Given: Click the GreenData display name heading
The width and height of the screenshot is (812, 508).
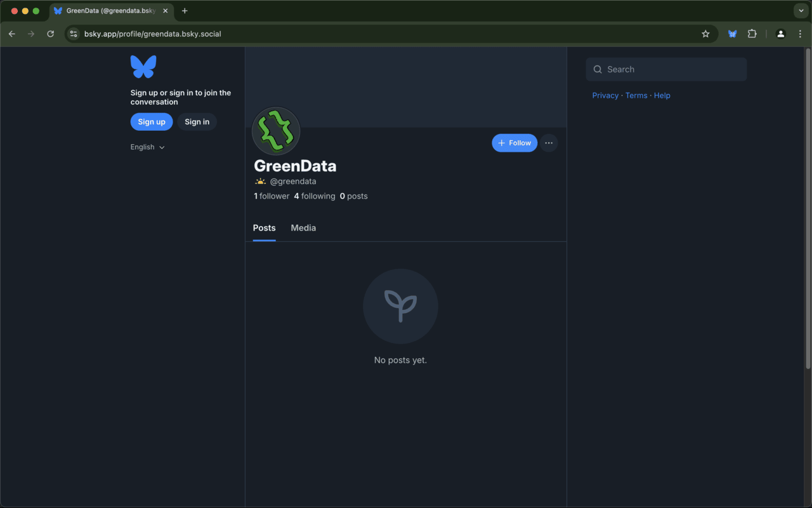Looking at the screenshot, I should click(295, 166).
